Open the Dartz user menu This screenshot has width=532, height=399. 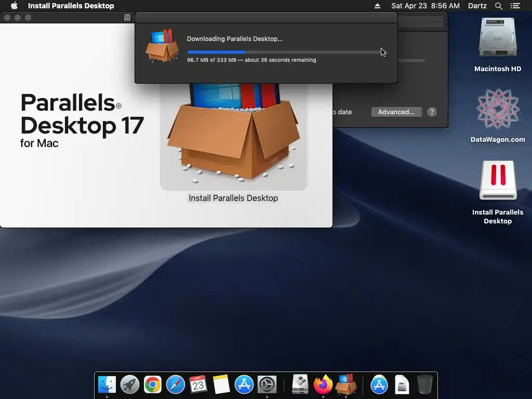pyautogui.click(x=477, y=6)
